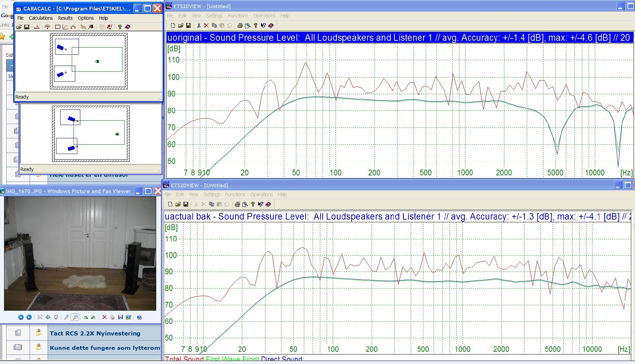
Task: Click CARACALC red arrow ruler icon
Action: point(37,27)
